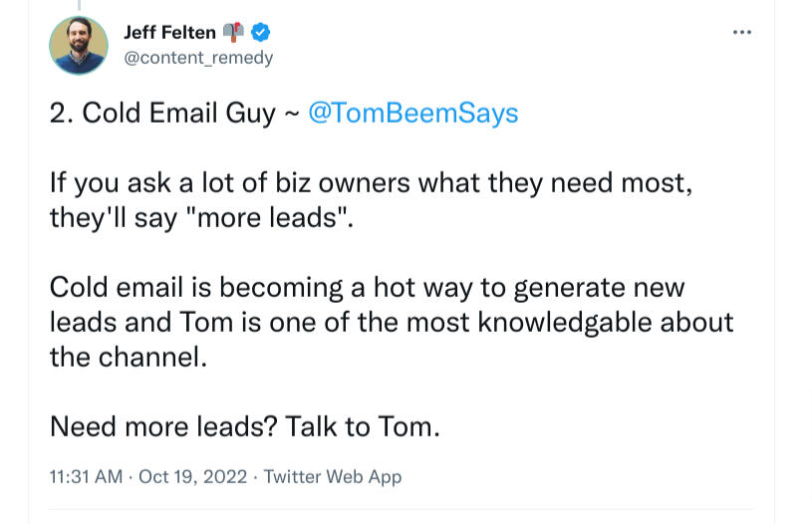Visit the @TomBeemSays mention link
812x524 pixels.
click(413, 113)
